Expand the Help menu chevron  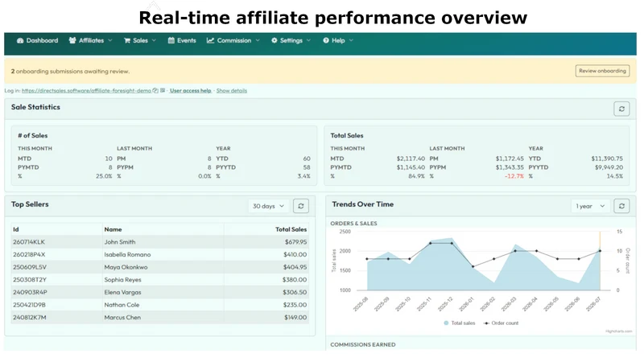point(351,41)
